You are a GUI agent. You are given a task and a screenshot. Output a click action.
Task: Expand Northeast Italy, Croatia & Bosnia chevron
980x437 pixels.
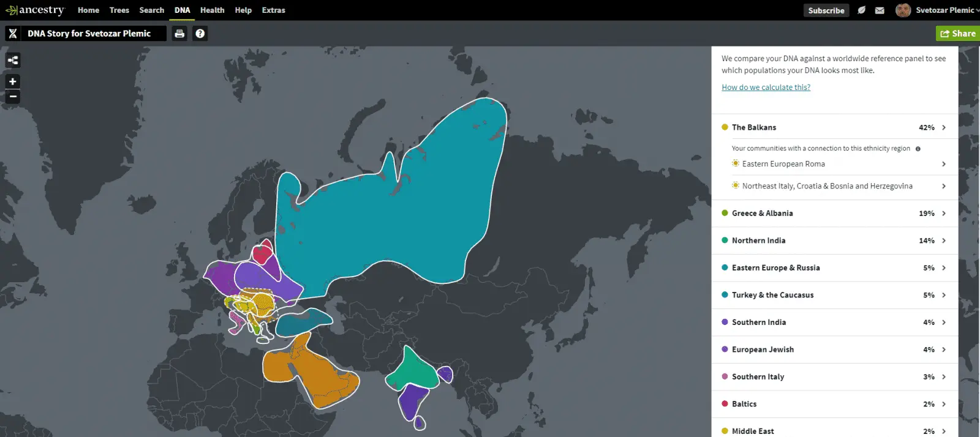click(944, 186)
